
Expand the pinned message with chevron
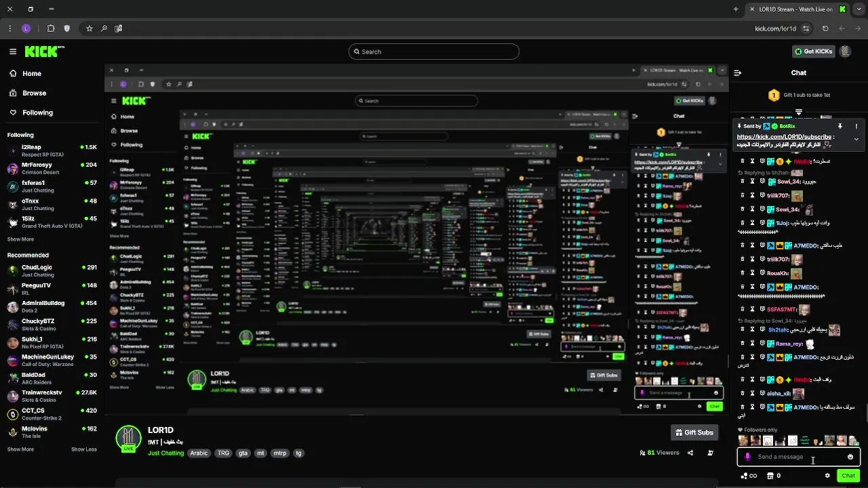[x=856, y=139]
